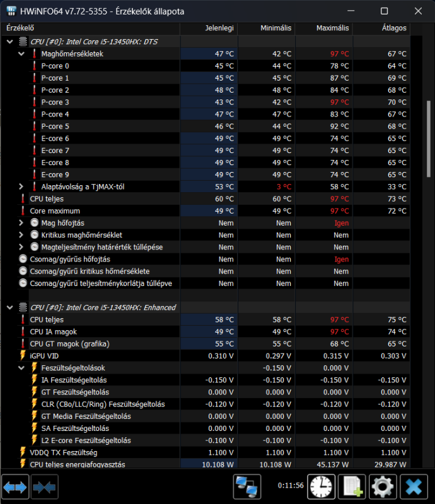Click the expand columns double-arrow button

coord(15,487)
